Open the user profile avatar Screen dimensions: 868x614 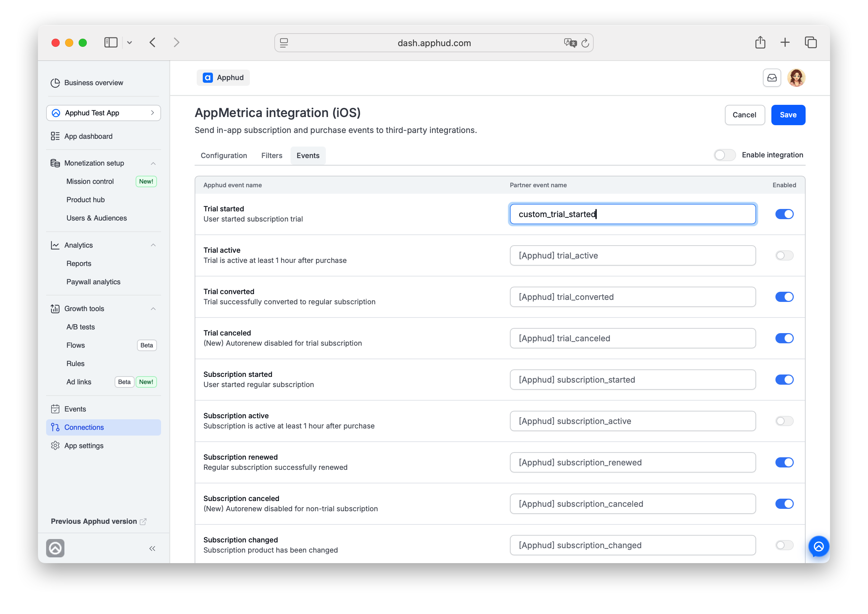[796, 78]
